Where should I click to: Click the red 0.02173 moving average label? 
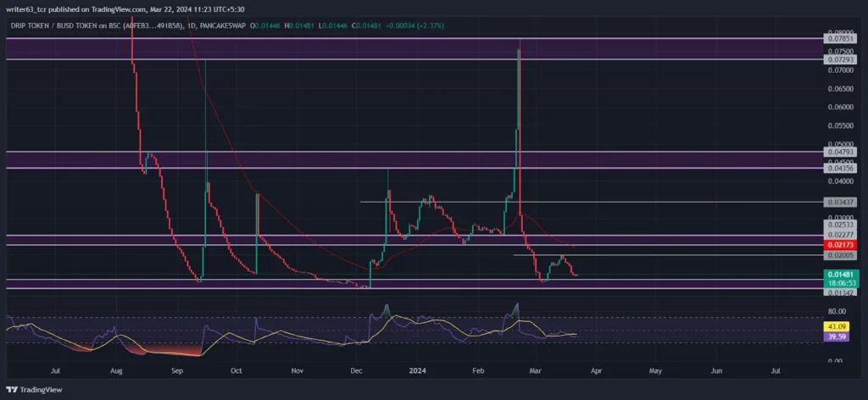pos(840,245)
